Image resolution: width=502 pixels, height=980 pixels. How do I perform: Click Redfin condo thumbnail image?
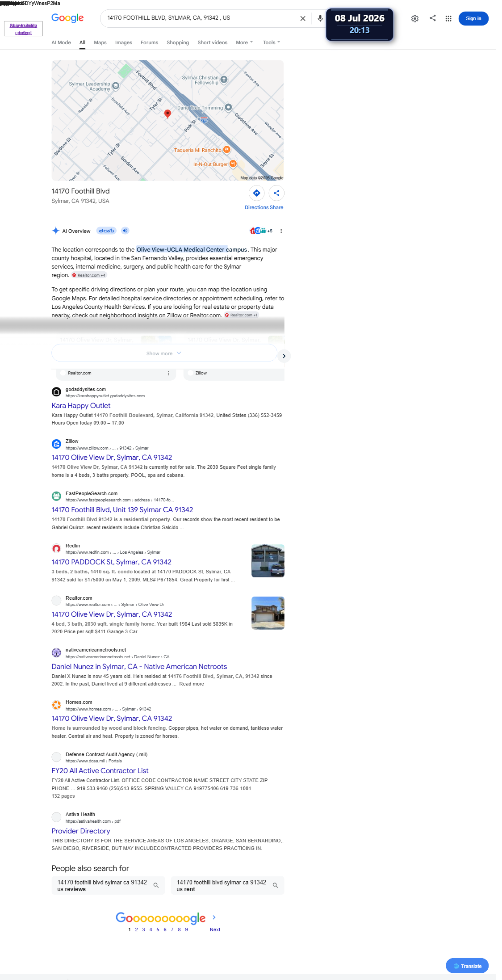coord(268,561)
